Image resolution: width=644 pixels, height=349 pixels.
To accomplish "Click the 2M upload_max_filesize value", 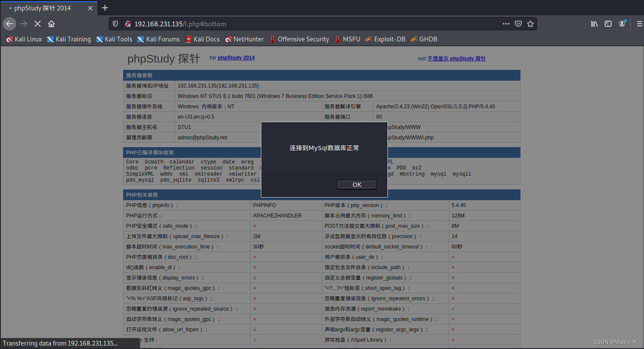I will point(257,236).
